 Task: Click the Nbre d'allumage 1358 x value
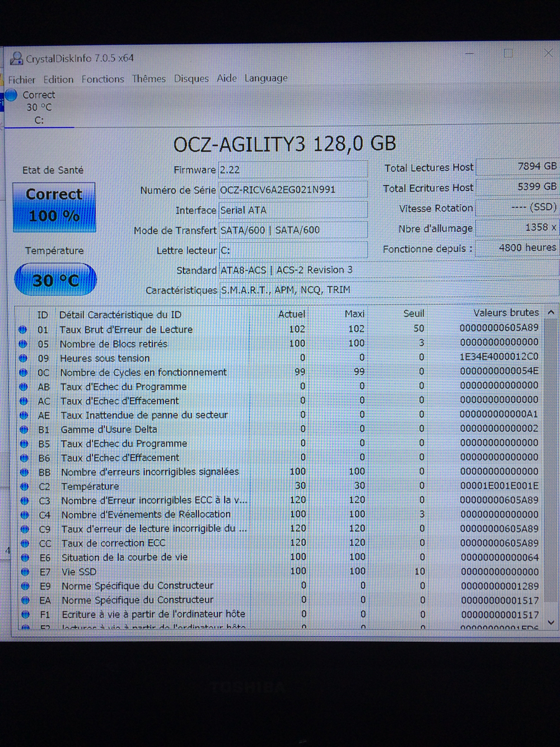[x=517, y=228]
